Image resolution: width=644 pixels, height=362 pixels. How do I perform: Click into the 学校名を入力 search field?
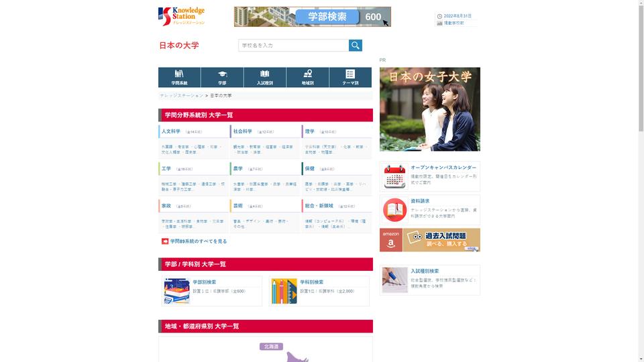click(x=293, y=45)
